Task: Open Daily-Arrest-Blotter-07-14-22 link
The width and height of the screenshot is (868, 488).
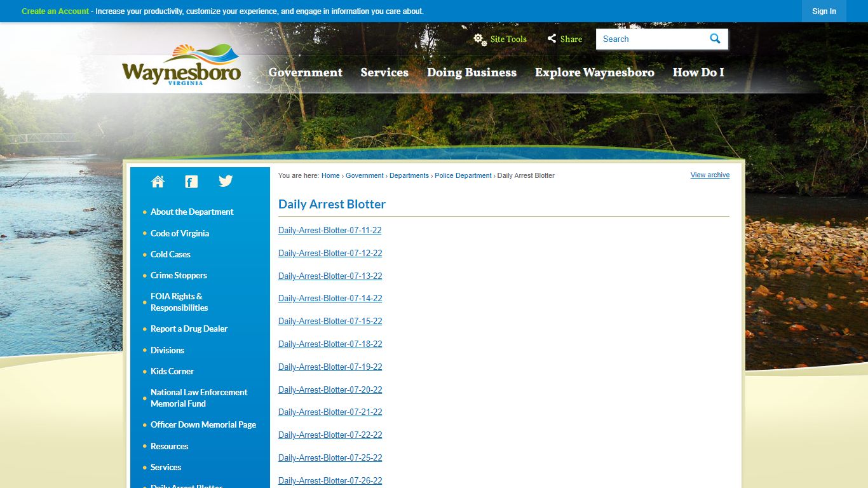Action: click(330, 298)
